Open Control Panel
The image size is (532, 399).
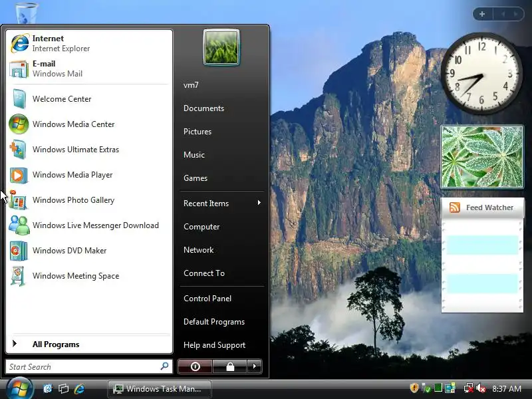tap(207, 298)
